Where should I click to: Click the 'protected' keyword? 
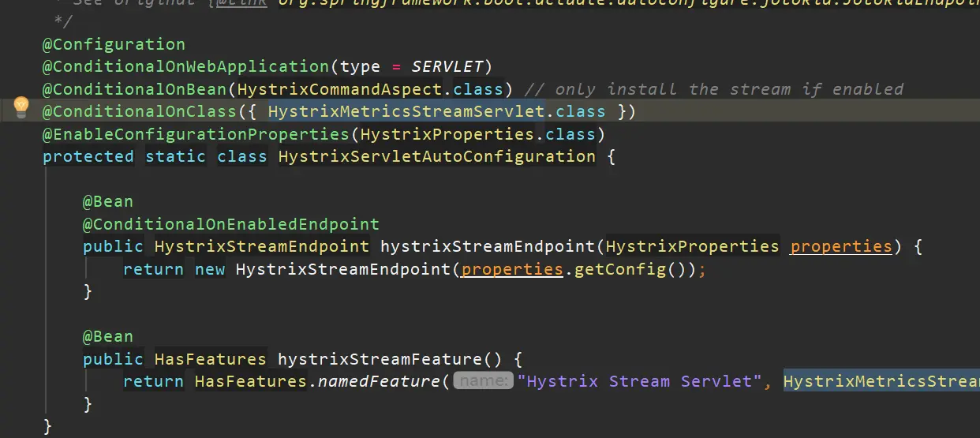[88, 156]
